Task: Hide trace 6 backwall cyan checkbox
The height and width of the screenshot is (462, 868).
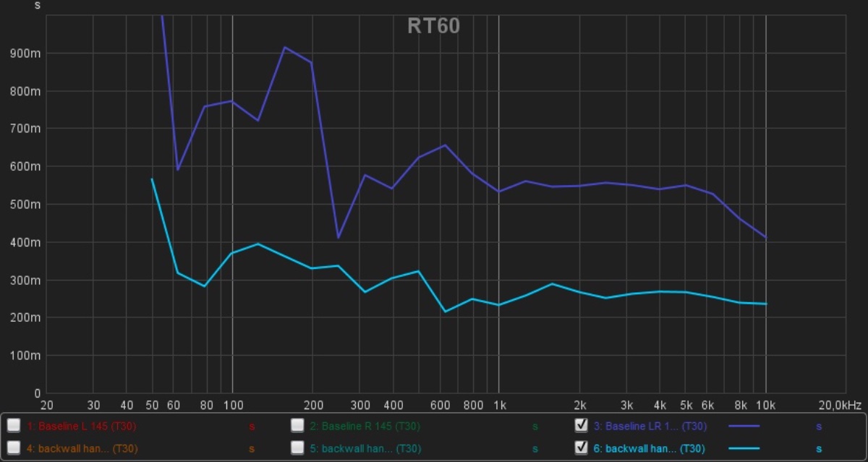Action: [581, 448]
